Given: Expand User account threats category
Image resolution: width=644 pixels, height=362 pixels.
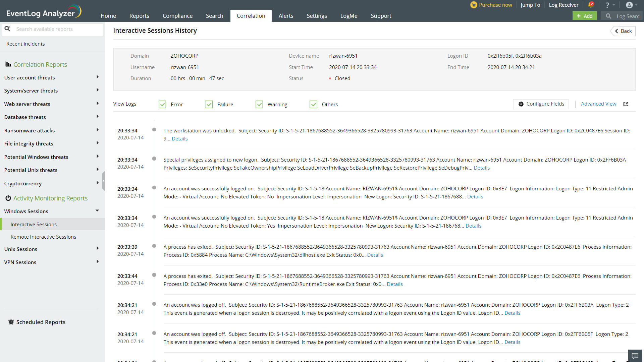Looking at the screenshot, I should 98,77.
